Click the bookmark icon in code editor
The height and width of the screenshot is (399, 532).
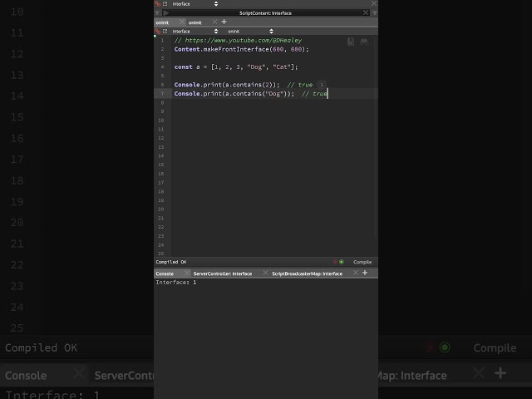[351, 42]
